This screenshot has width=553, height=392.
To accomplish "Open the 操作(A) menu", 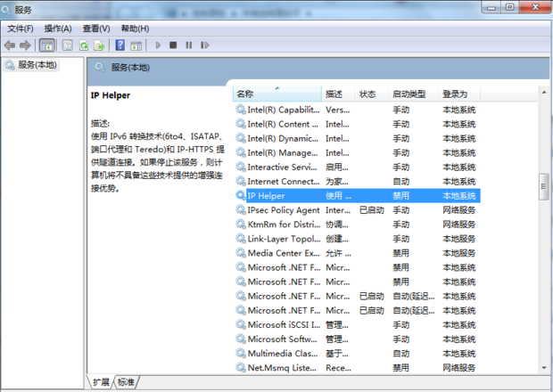I will click(58, 29).
